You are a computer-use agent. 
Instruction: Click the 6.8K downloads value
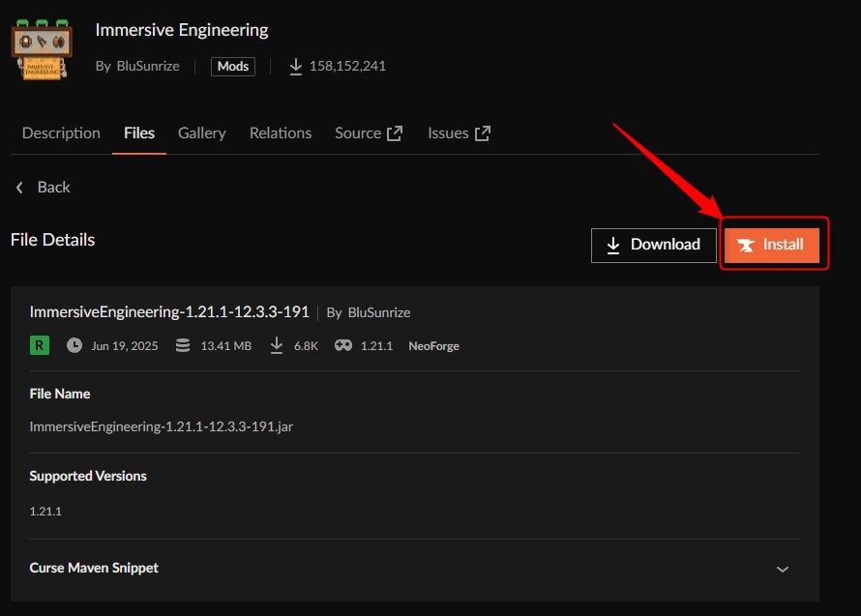pos(306,346)
